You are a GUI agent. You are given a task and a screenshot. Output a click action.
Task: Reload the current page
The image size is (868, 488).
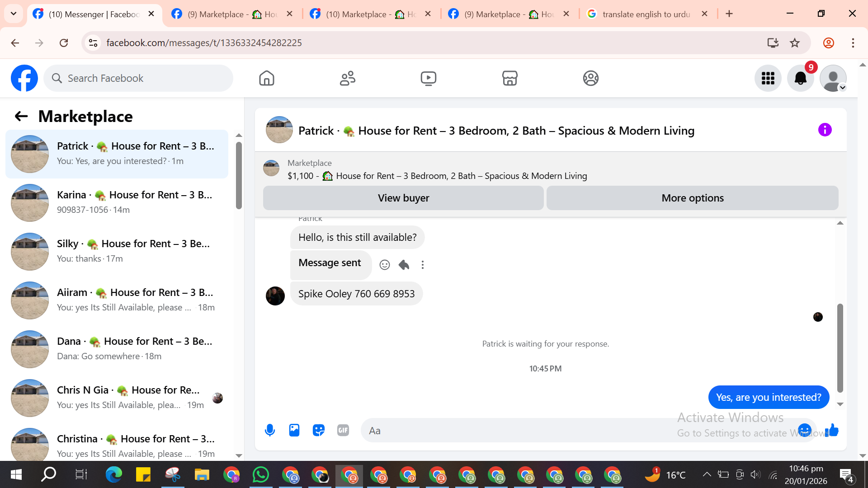[x=64, y=43]
